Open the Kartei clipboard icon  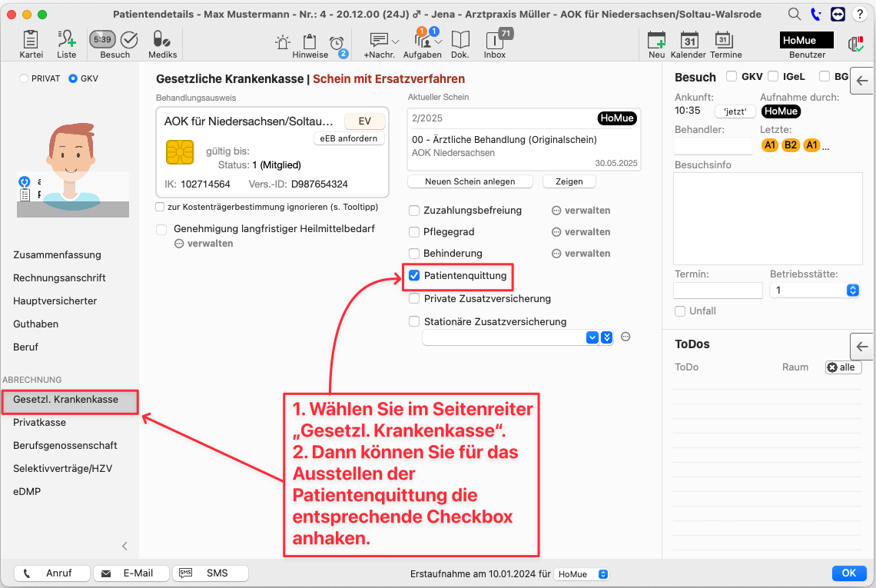tap(31, 39)
